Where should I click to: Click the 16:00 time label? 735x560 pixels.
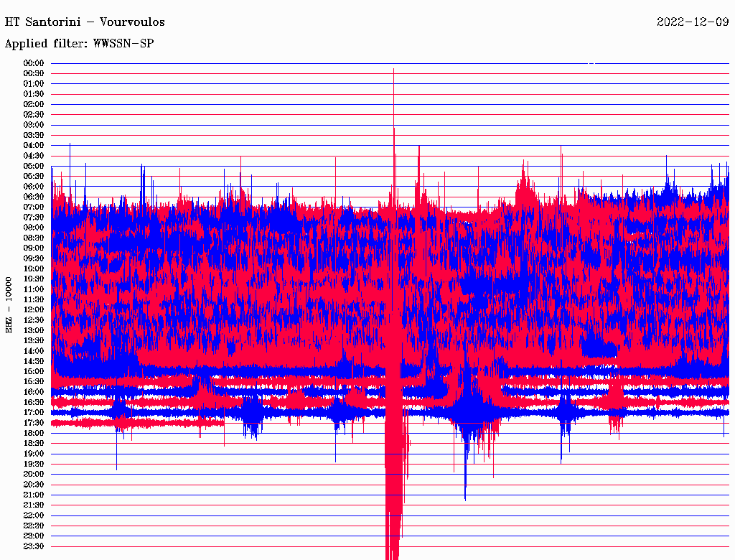34,392
